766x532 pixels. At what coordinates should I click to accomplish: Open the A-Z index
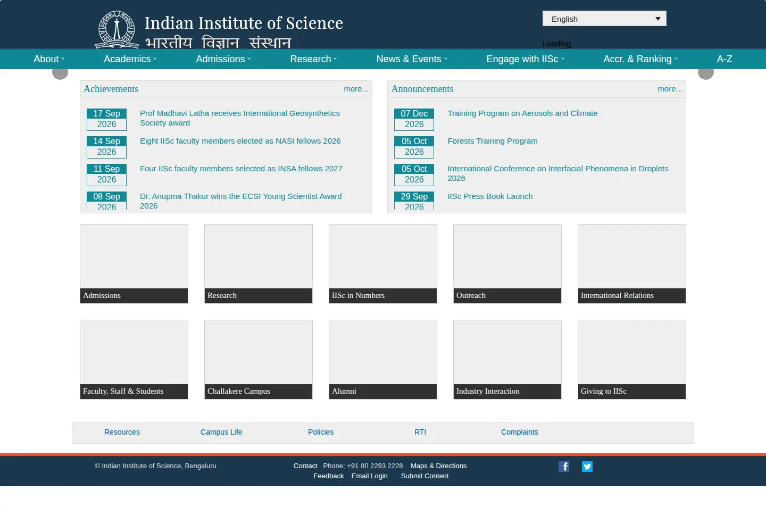(725, 59)
